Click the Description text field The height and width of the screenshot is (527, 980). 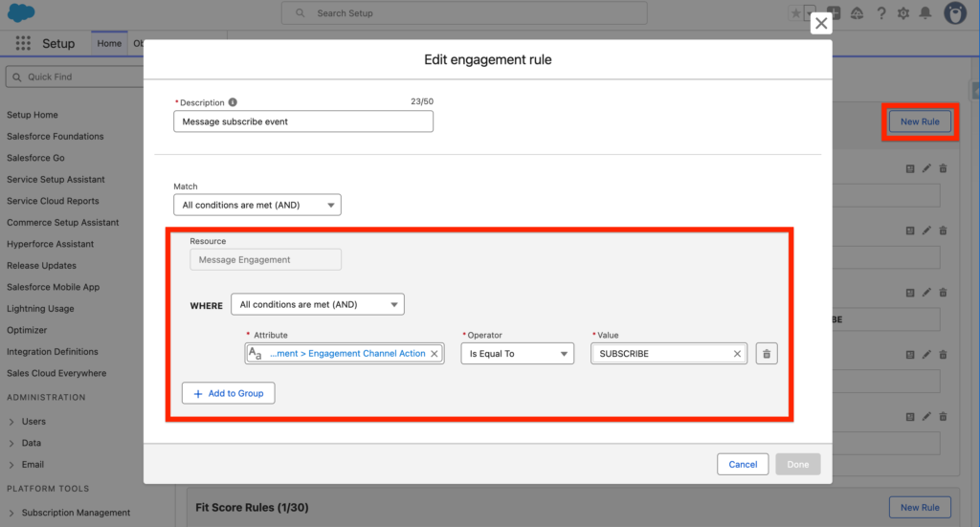pyautogui.click(x=302, y=121)
